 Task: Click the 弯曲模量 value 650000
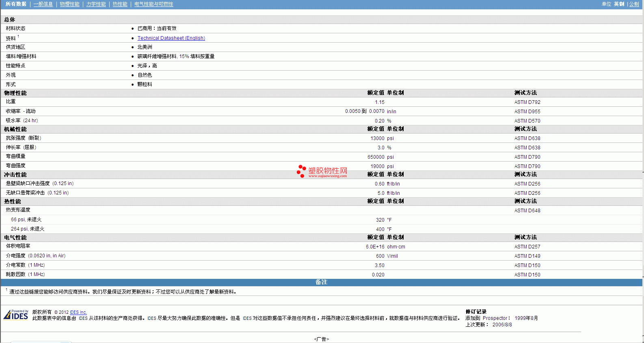pyautogui.click(x=376, y=157)
